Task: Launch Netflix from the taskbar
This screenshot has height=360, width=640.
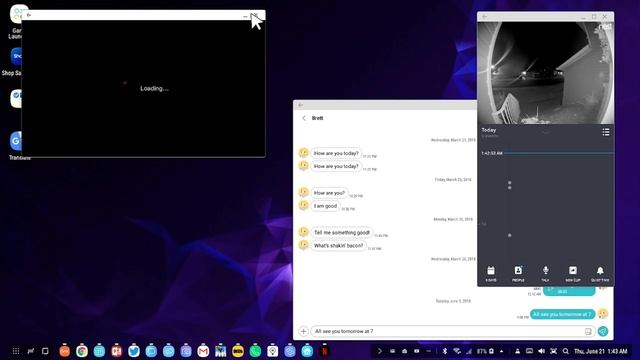Action: point(324,351)
